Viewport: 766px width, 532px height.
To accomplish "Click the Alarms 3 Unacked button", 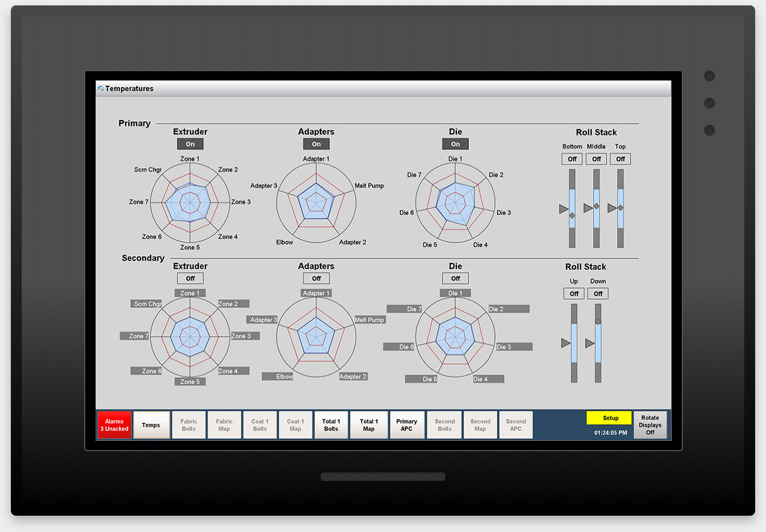I will click(x=114, y=425).
